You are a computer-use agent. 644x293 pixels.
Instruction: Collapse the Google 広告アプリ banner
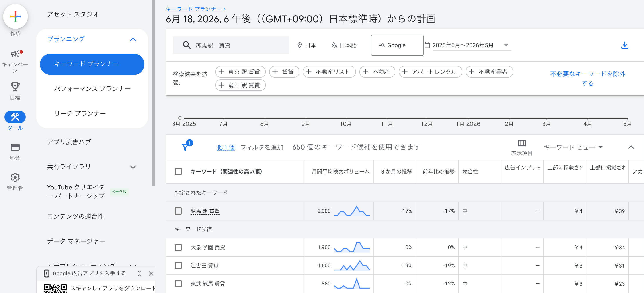139,273
